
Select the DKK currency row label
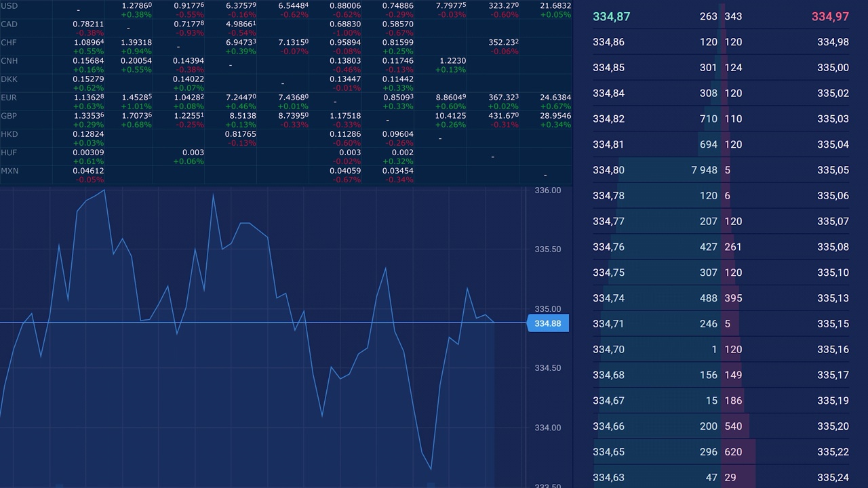pos(9,79)
